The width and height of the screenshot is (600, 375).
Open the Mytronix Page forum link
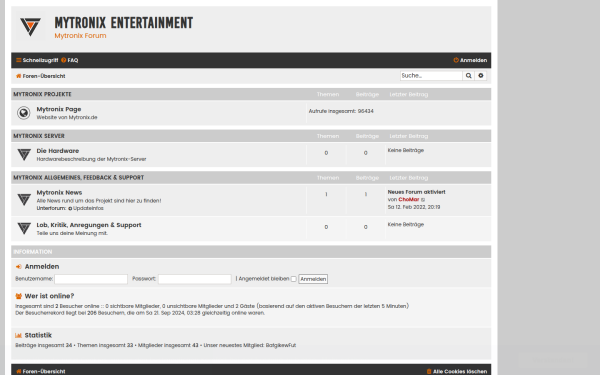click(59, 109)
